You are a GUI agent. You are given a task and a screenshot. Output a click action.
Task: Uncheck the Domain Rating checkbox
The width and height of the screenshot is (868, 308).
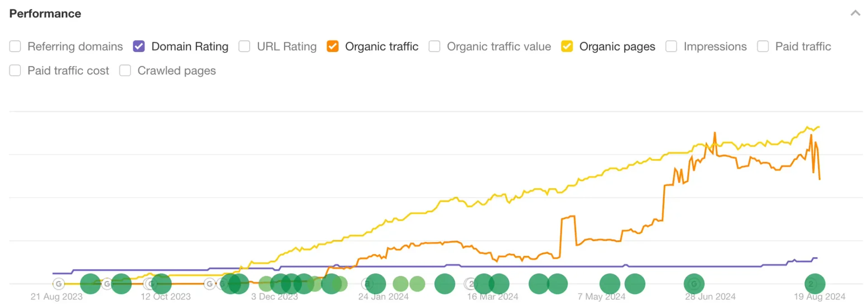(x=139, y=47)
